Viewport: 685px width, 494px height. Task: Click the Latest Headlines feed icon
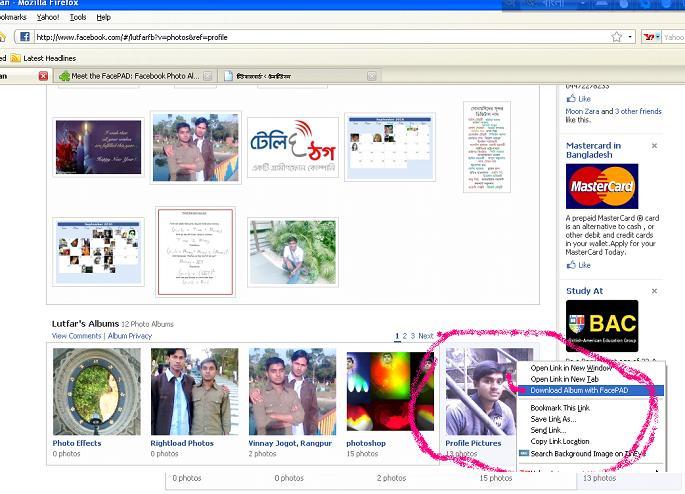15,58
